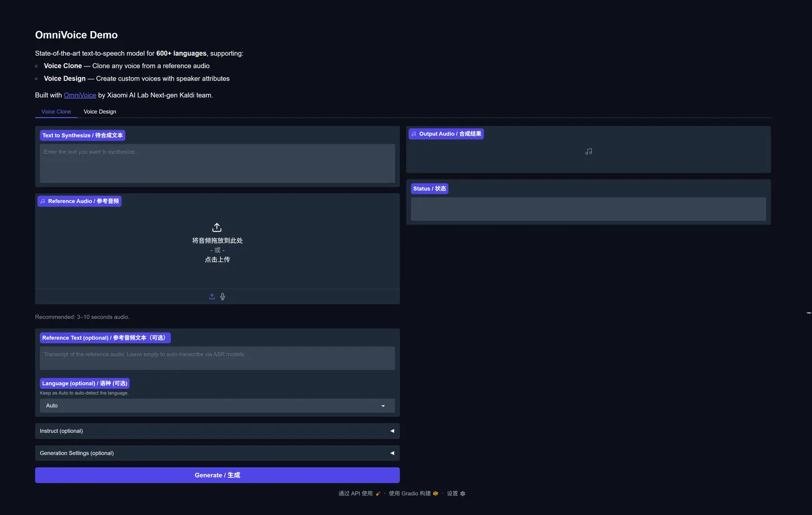The image size is (812, 515).
Task: Click the upload arrow icon in the audio drop zone
Action: 217,227
